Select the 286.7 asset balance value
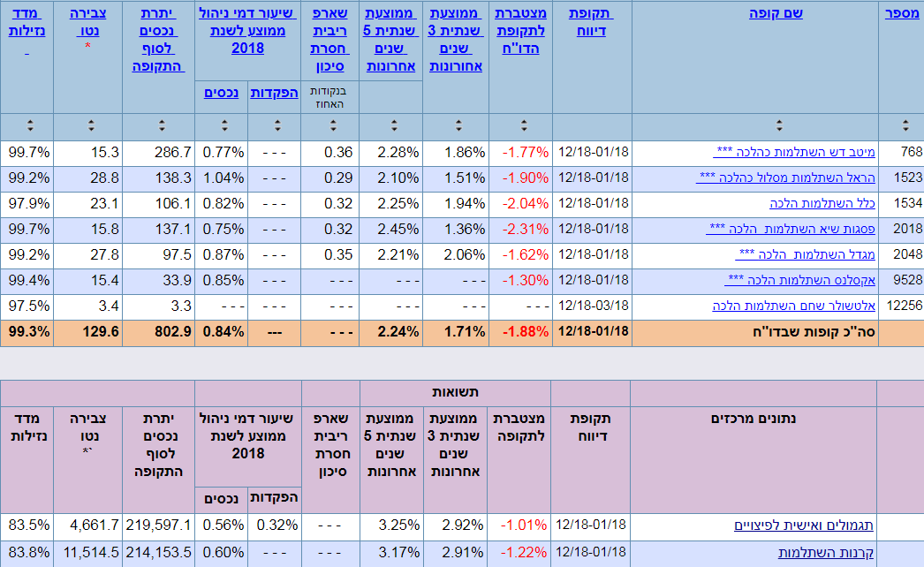 point(173,152)
